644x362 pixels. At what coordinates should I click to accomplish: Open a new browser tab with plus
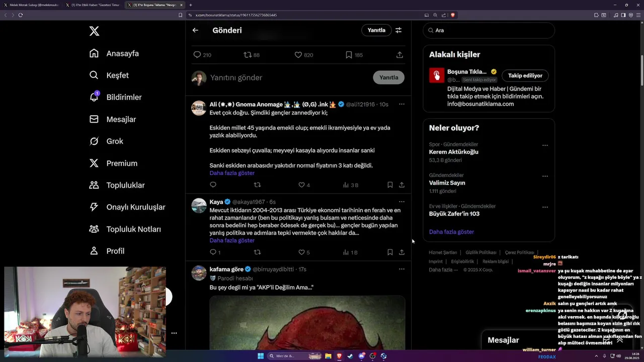190,5
